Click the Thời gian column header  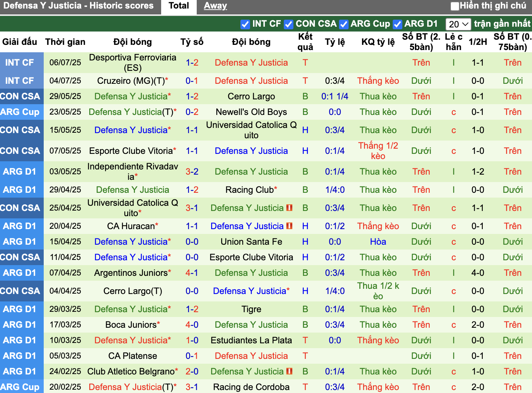point(65,42)
